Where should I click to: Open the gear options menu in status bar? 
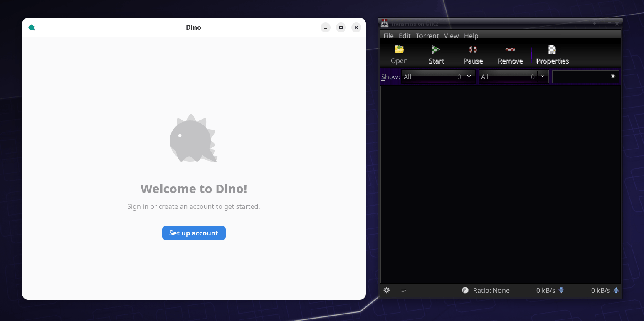(x=387, y=290)
